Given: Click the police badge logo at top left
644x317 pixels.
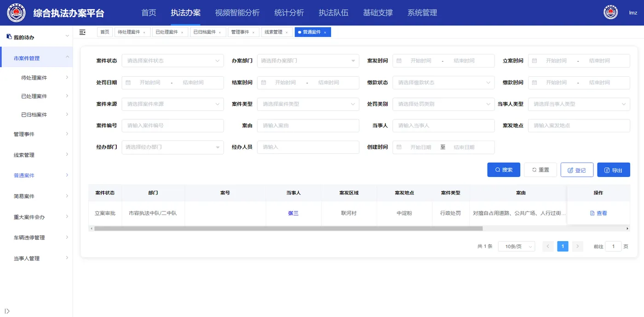Looking at the screenshot, I should pyautogui.click(x=16, y=12).
